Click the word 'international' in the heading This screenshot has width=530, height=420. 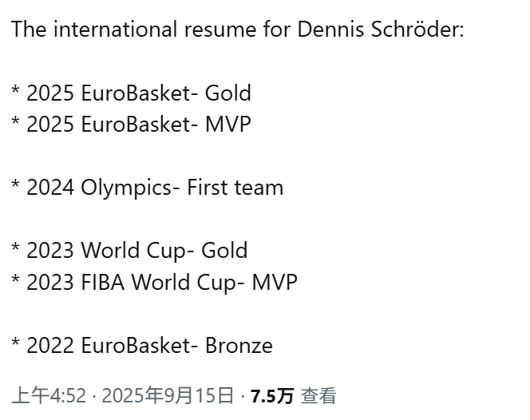(x=115, y=29)
